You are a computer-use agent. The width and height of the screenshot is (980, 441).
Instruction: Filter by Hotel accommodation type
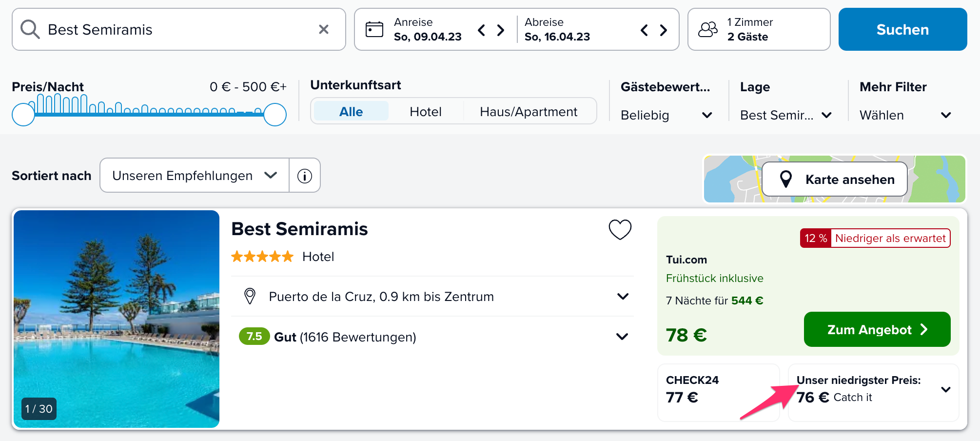[426, 112]
